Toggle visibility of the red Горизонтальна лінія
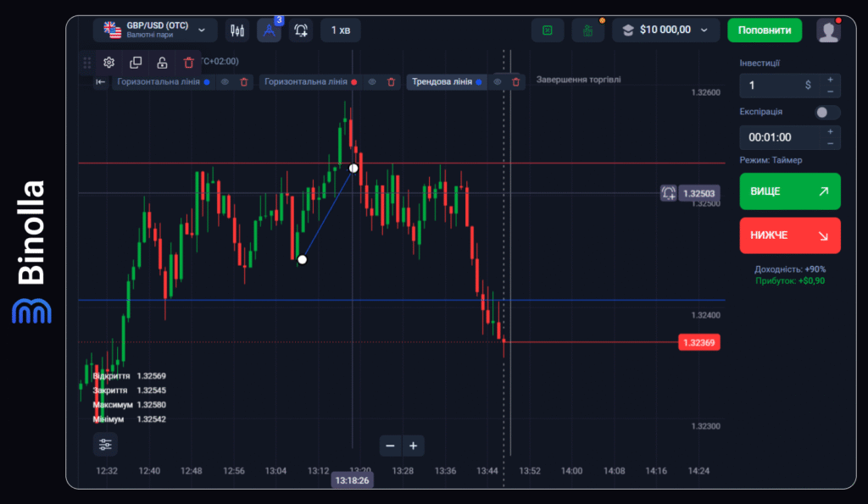This screenshot has height=504, width=868. click(x=371, y=82)
